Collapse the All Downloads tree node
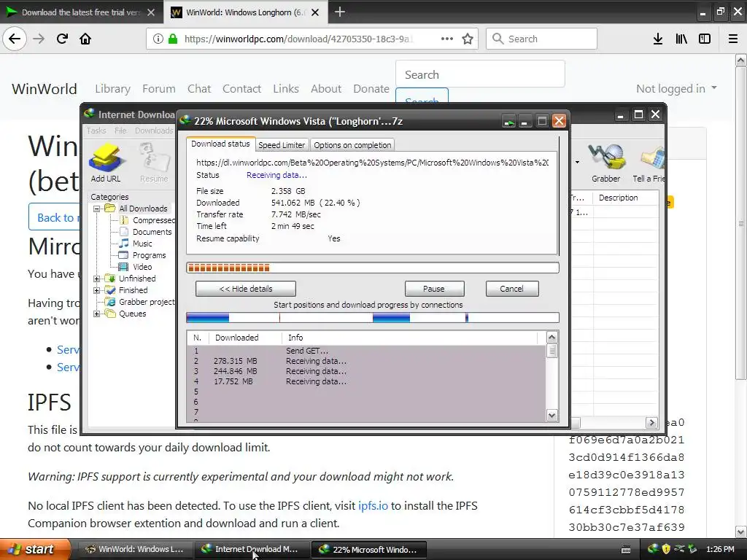This screenshot has height=560, width=747. pyautogui.click(x=97, y=209)
